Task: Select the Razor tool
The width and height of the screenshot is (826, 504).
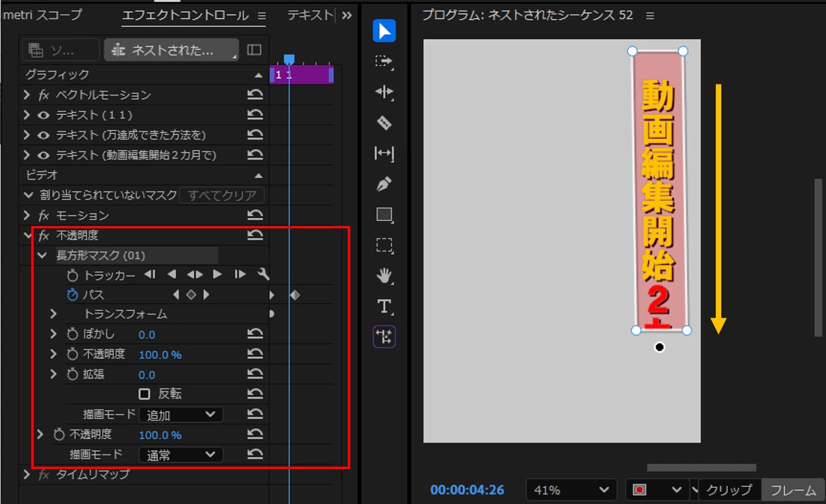Action: pyautogui.click(x=384, y=122)
